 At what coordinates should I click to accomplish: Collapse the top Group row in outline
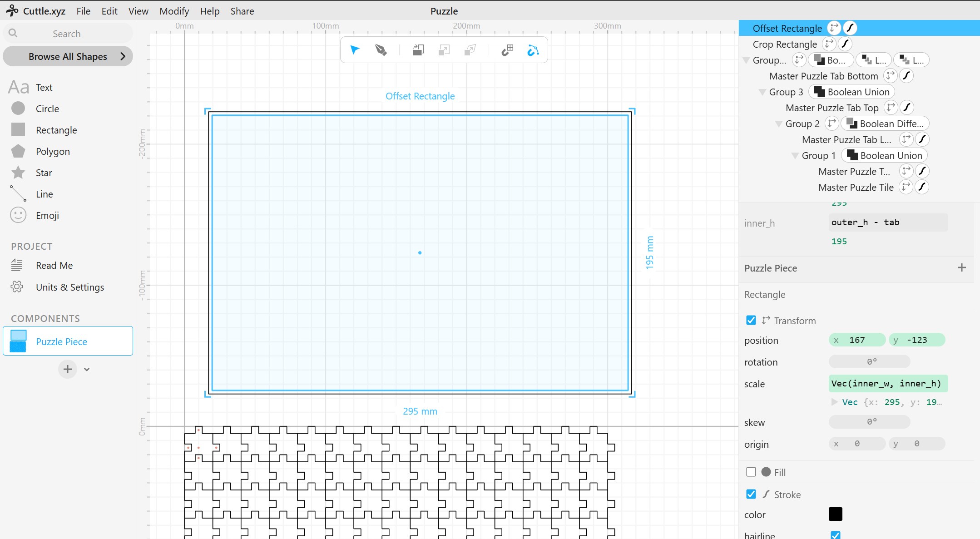click(746, 60)
